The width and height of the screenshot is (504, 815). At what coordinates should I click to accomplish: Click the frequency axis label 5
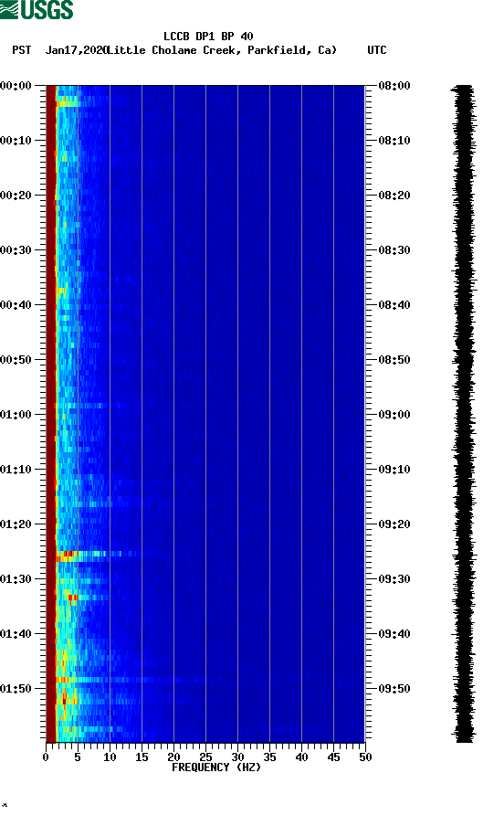pyautogui.click(x=78, y=757)
